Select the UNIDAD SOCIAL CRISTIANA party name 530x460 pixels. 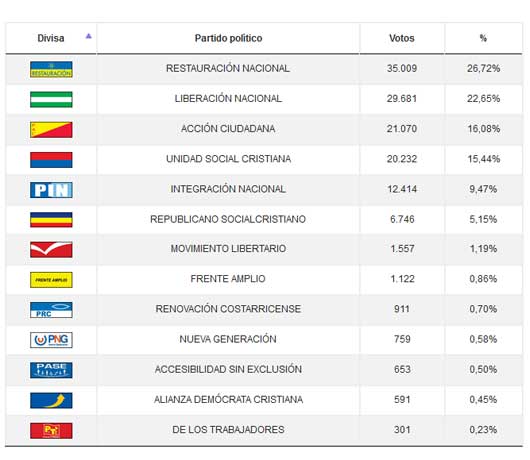tap(228, 159)
